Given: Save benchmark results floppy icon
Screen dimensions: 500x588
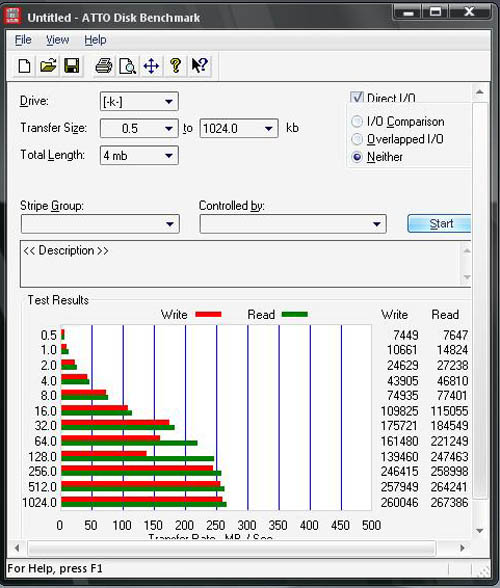Looking at the screenshot, I should click(x=72, y=66).
